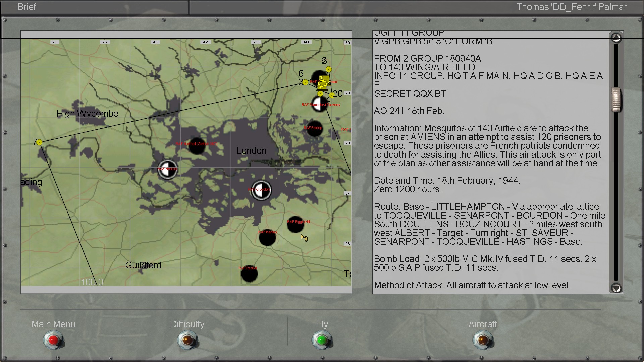
Task: Select RAF Redhill airfield marker
Action: coord(249,274)
